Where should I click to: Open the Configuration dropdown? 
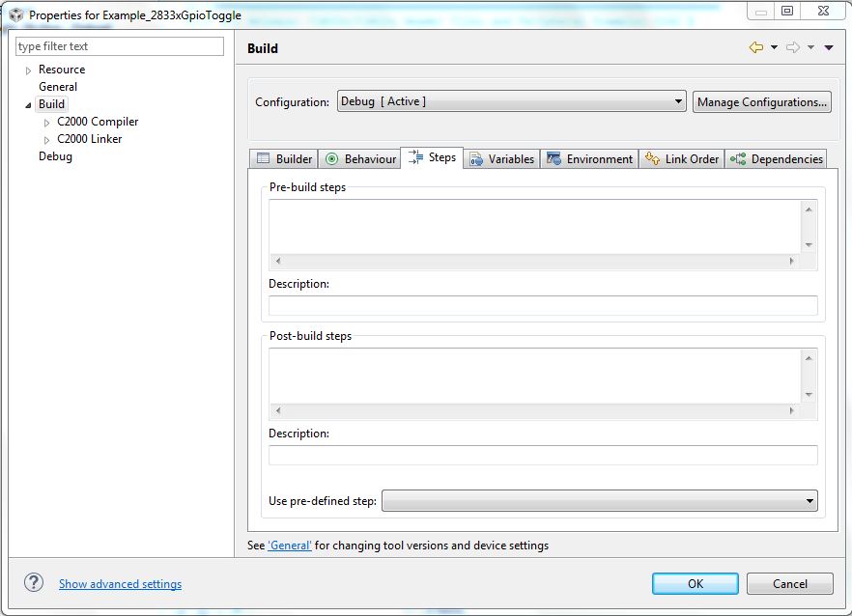point(512,101)
